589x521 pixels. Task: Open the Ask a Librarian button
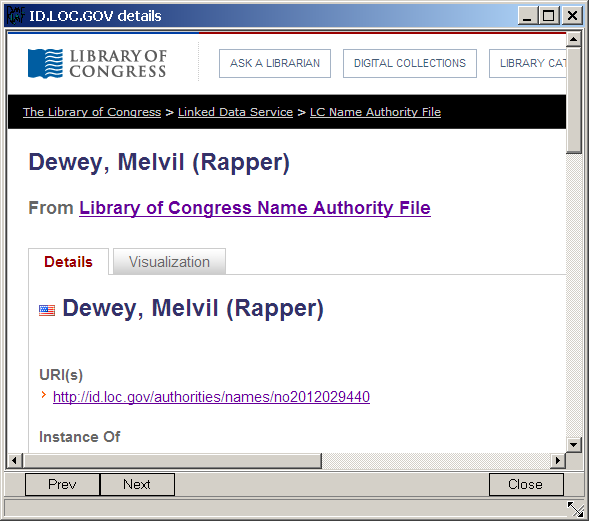click(x=275, y=63)
